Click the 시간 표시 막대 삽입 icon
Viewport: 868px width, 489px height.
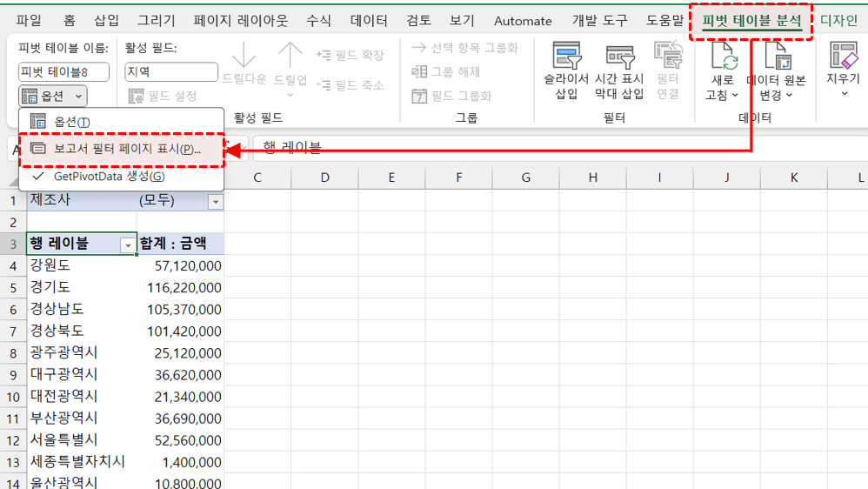619,57
